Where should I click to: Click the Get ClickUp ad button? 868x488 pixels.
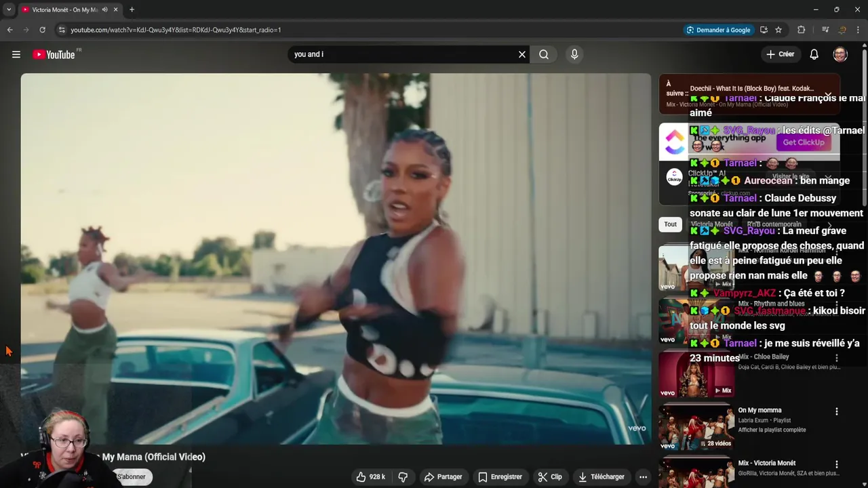pos(804,142)
